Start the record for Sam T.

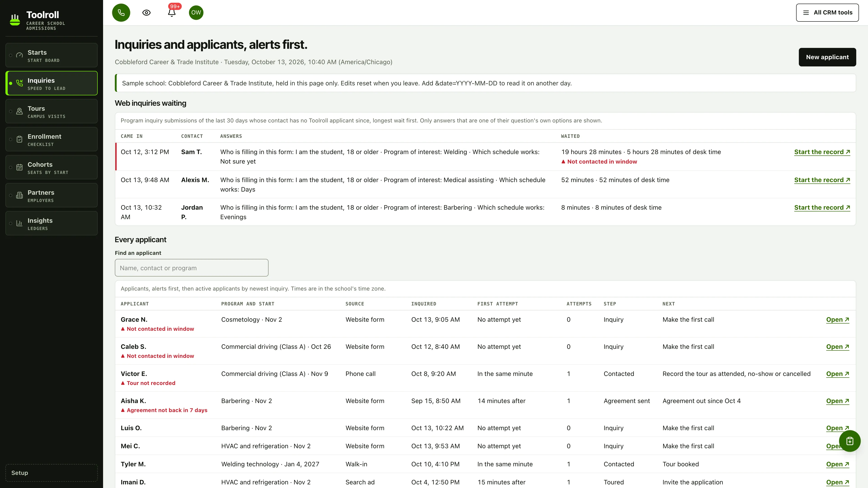click(x=822, y=152)
